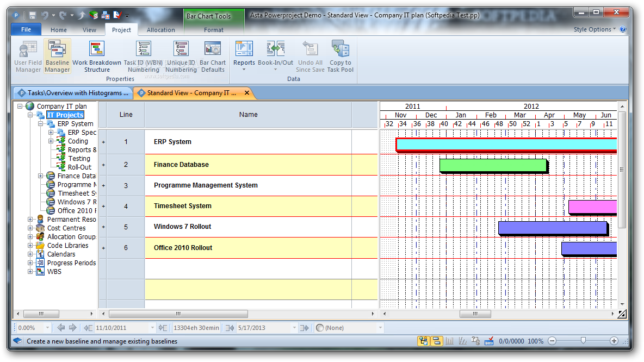Toggle the resource filter status bar icon
The width and height of the screenshot is (644, 362).
click(475, 341)
